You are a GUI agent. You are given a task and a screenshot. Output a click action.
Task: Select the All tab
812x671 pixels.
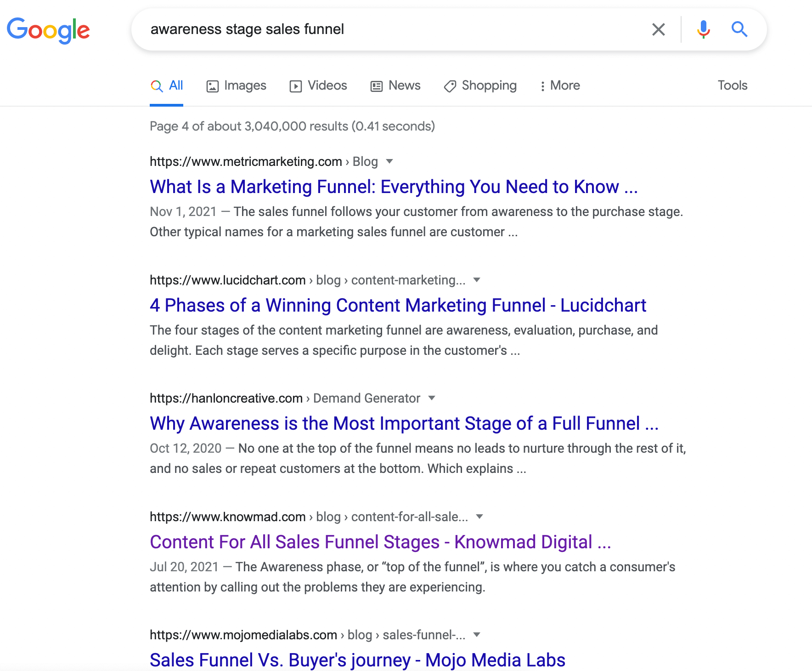click(166, 85)
